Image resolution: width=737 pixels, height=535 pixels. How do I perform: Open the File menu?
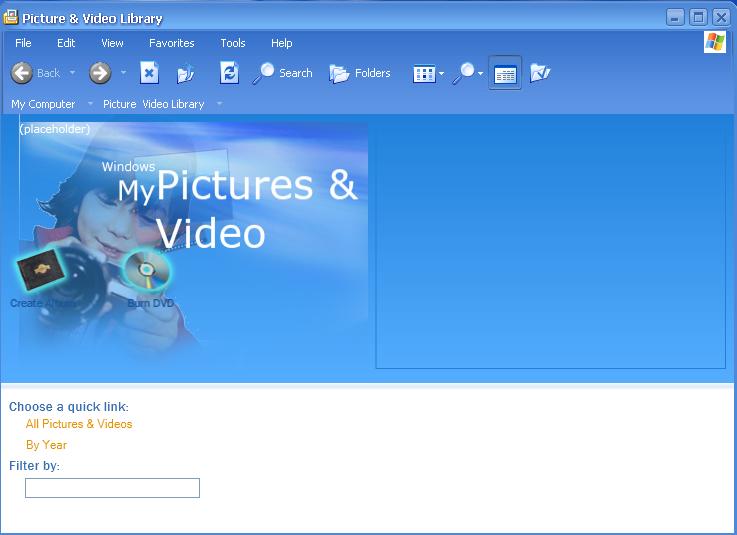[x=23, y=43]
